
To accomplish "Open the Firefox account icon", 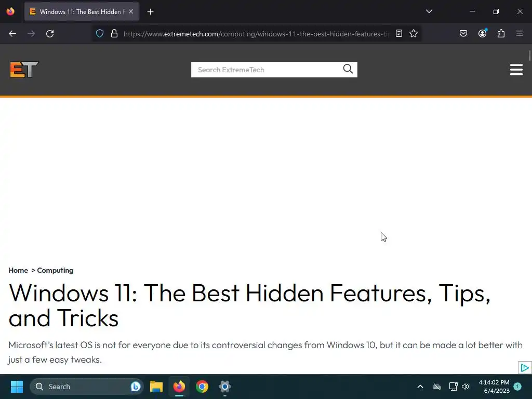I will click(x=482, y=33).
